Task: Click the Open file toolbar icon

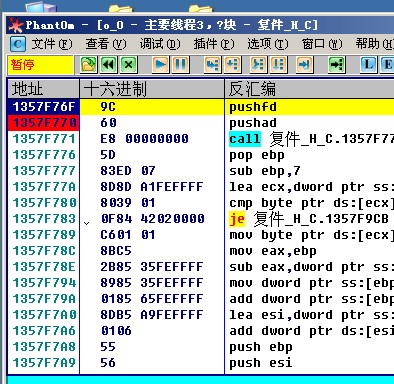Action: tap(88, 64)
